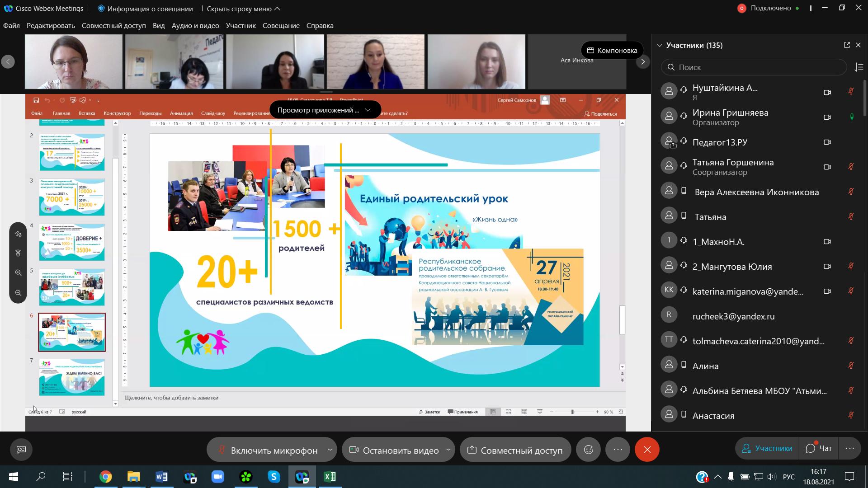Image resolution: width=868 pixels, height=488 pixels.
Task: Toggle the Чат panel button
Action: (x=819, y=448)
